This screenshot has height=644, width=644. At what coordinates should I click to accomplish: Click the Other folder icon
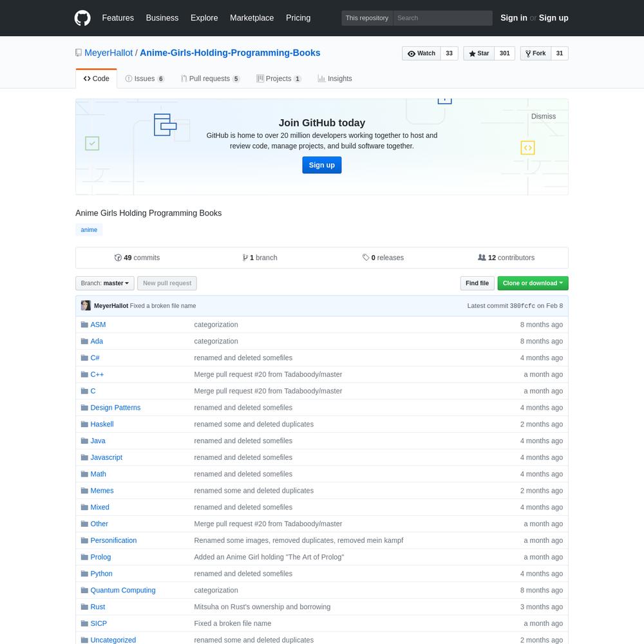click(84, 524)
